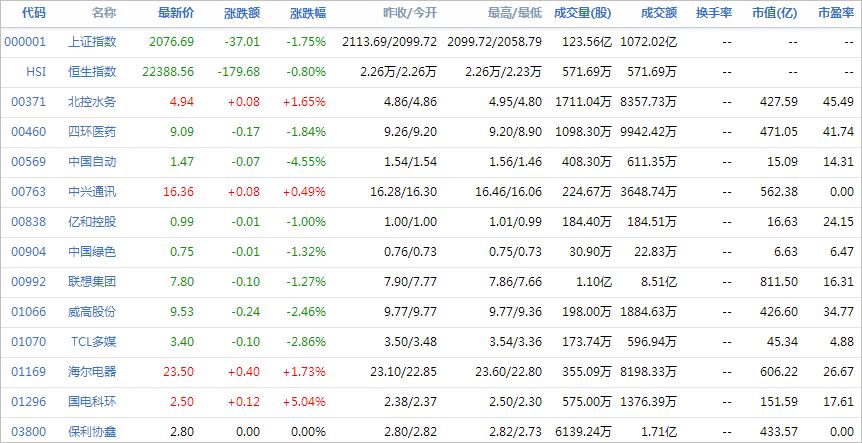Open the 亿和控股 stock page
Image resolution: width=862 pixels, height=443 pixels.
(92, 222)
